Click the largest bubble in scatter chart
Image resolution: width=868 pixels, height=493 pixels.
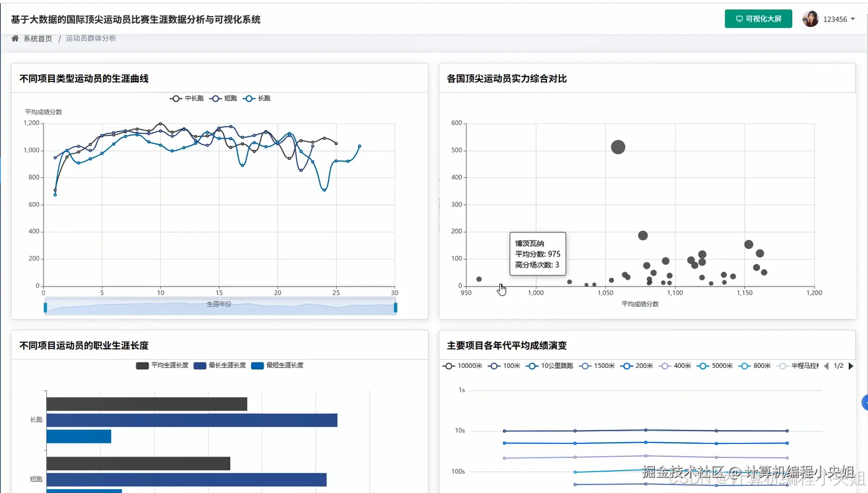tap(618, 147)
